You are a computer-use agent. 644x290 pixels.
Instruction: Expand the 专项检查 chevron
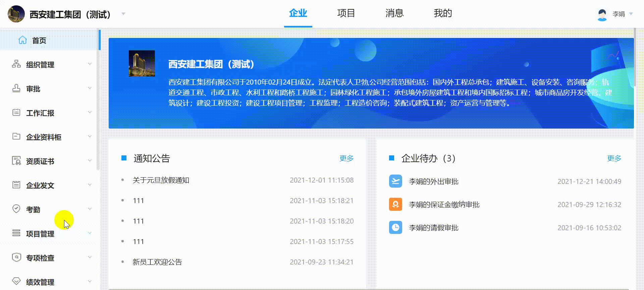point(90,257)
